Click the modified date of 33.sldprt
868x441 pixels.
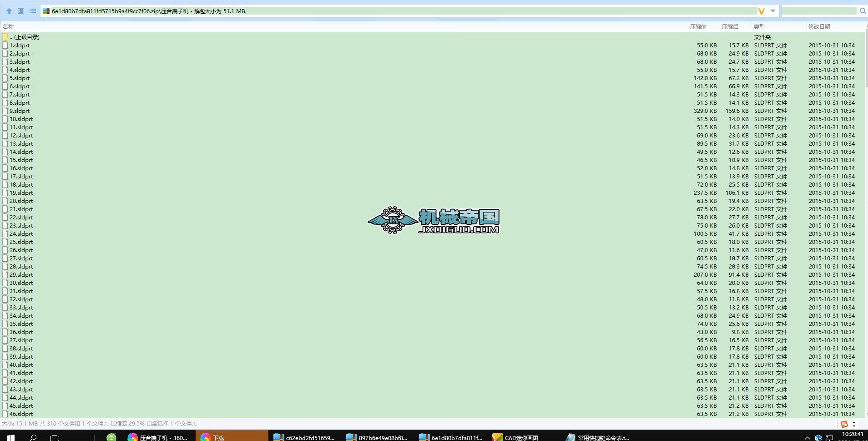click(x=832, y=307)
